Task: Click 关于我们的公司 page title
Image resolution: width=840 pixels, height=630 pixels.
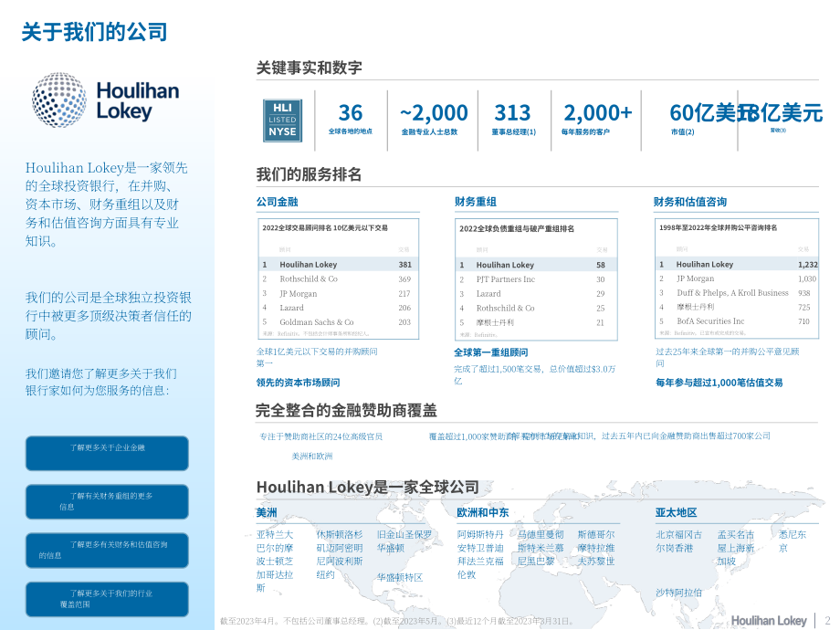Action: coord(94,32)
